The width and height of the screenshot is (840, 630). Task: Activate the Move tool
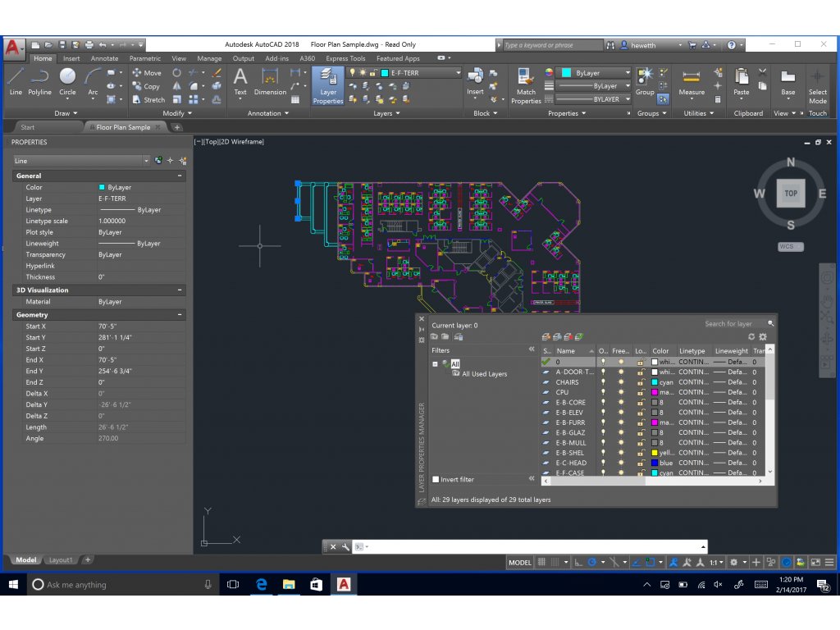(x=147, y=73)
